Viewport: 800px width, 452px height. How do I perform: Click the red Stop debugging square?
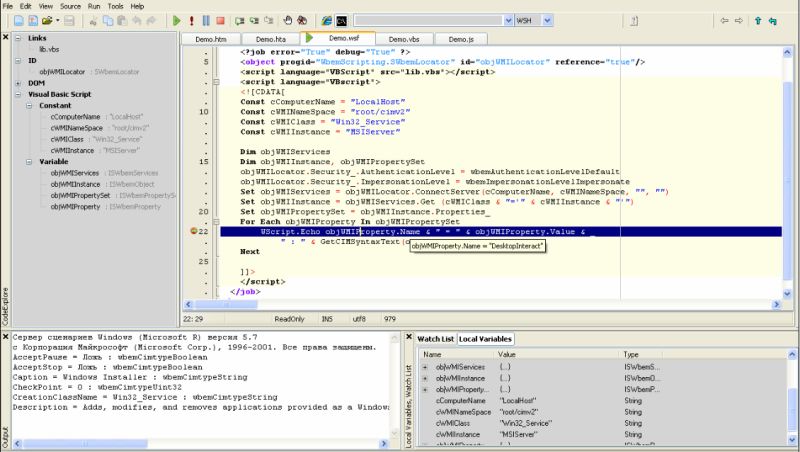(x=219, y=20)
